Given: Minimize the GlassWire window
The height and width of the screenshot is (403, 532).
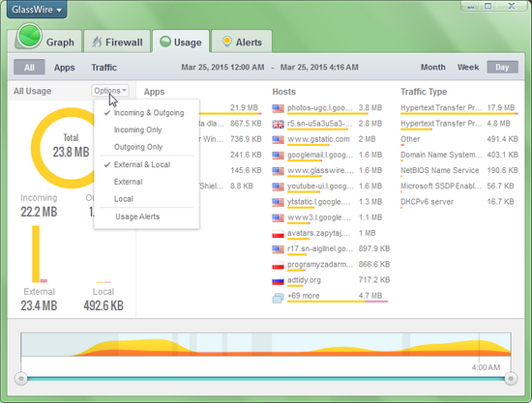Looking at the screenshot, I should coord(471,6).
